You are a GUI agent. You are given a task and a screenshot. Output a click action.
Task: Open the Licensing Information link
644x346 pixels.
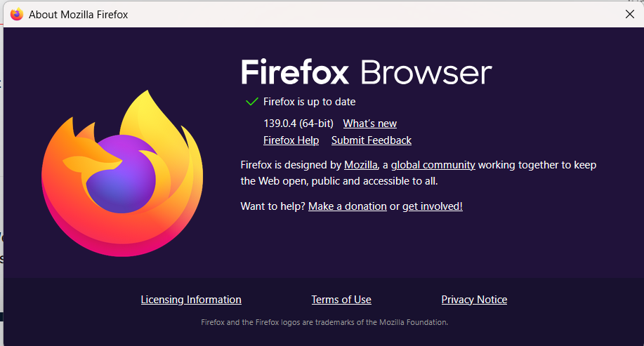(191, 300)
